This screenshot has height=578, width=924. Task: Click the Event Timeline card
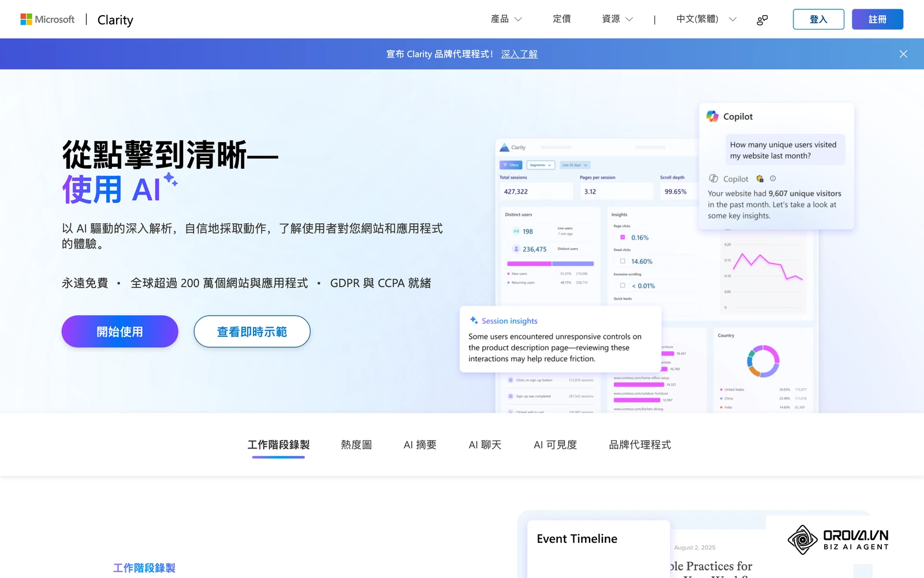click(x=598, y=549)
